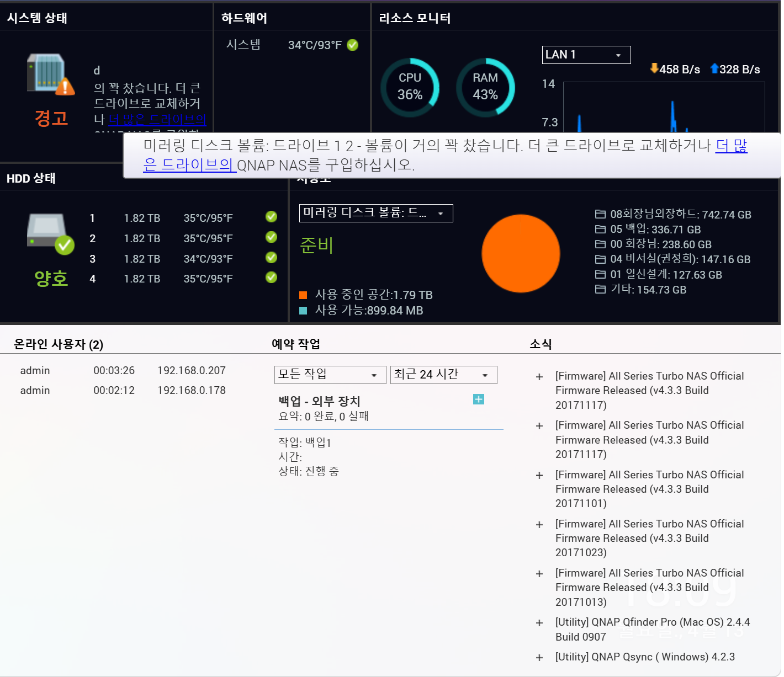The height and width of the screenshot is (677, 784).
Task: Expand Firmware Build 20171023 news item
Action: click(x=539, y=525)
